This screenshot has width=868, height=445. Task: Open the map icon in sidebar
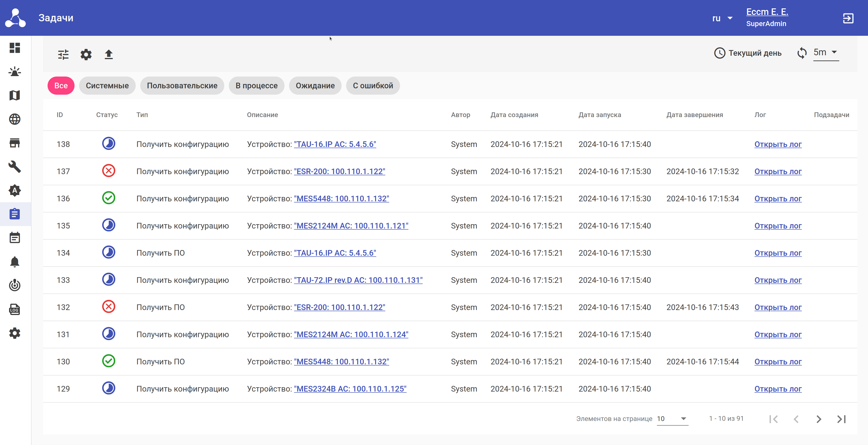15,95
